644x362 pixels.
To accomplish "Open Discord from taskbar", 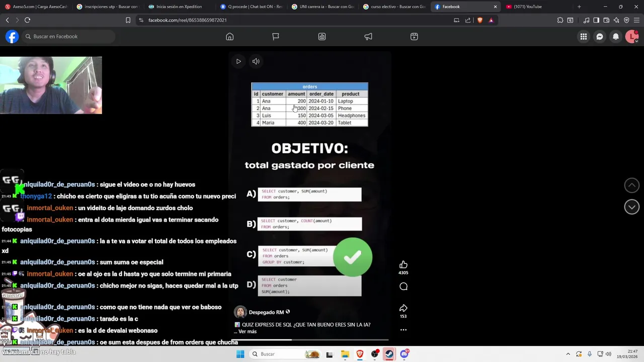I will pyautogui.click(x=404, y=354).
